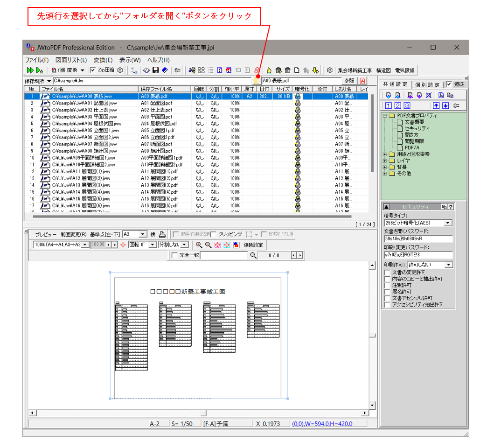Switch to the 個別設定 tab
501x448 pixels.
pyautogui.click(x=427, y=84)
